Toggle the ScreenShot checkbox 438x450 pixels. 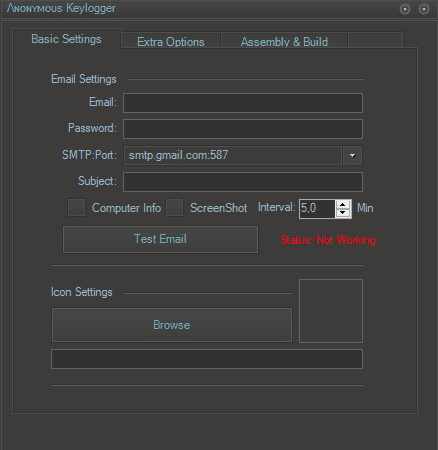pos(174,208)
